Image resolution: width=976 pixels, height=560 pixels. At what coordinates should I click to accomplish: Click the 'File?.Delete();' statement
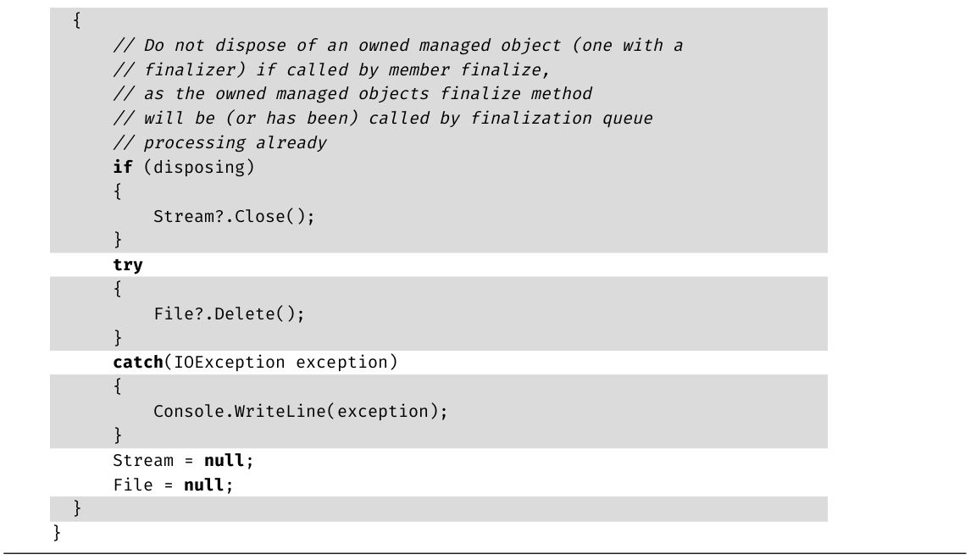[229, 314]
